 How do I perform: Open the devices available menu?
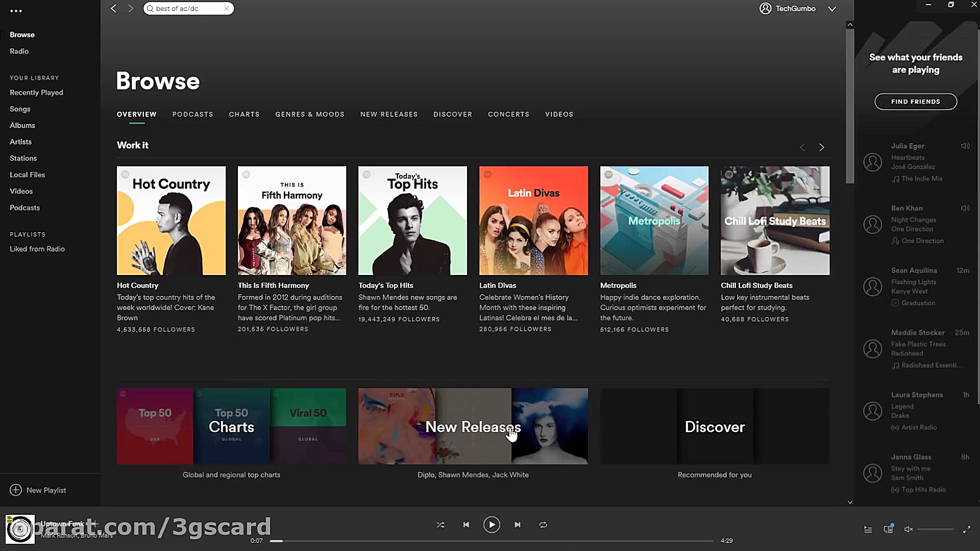point(888,529)
